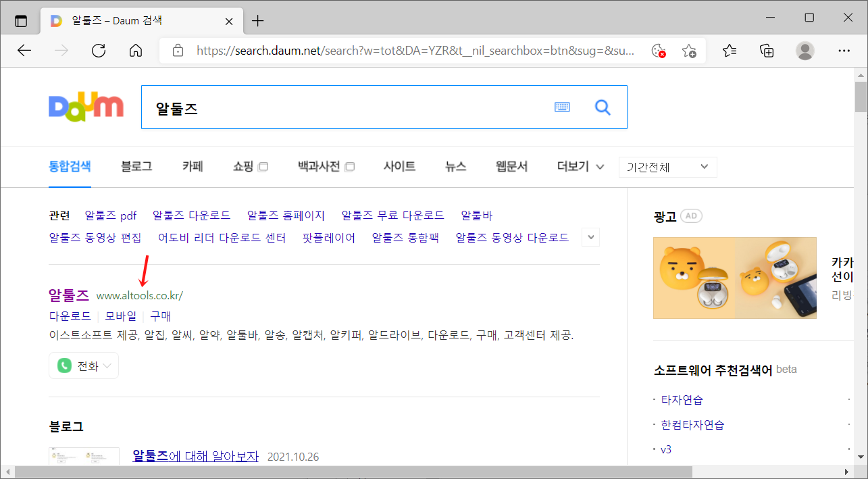Add this page to favorites with the star-plus icon

pos(689,51)
